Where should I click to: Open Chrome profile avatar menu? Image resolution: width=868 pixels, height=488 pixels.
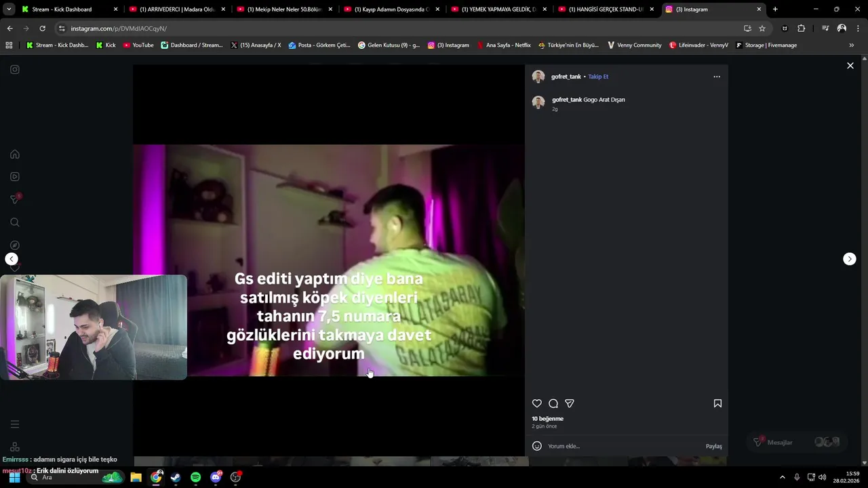(842, 28)
